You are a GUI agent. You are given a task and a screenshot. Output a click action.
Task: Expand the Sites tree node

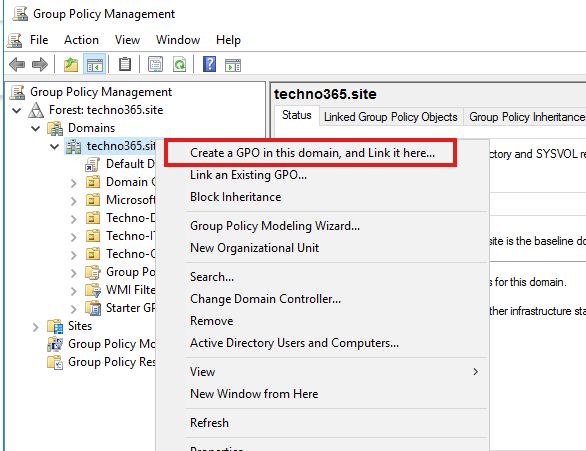click(x=36, y=327)
